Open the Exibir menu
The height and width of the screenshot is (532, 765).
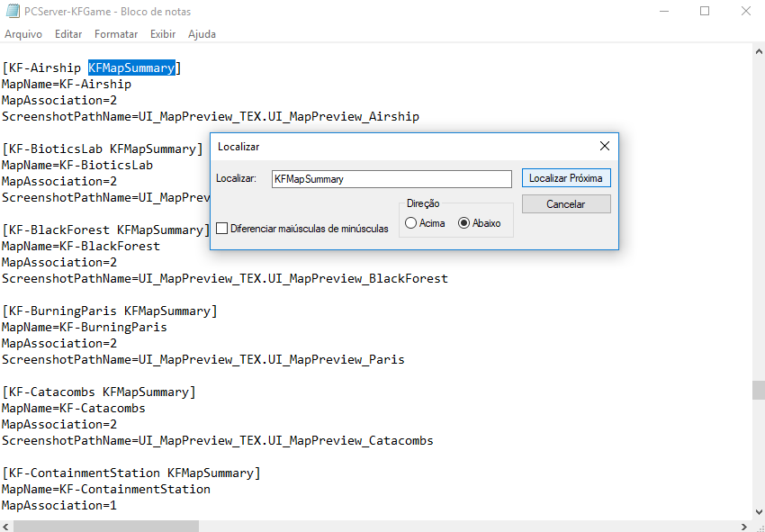tap(163, 34)
